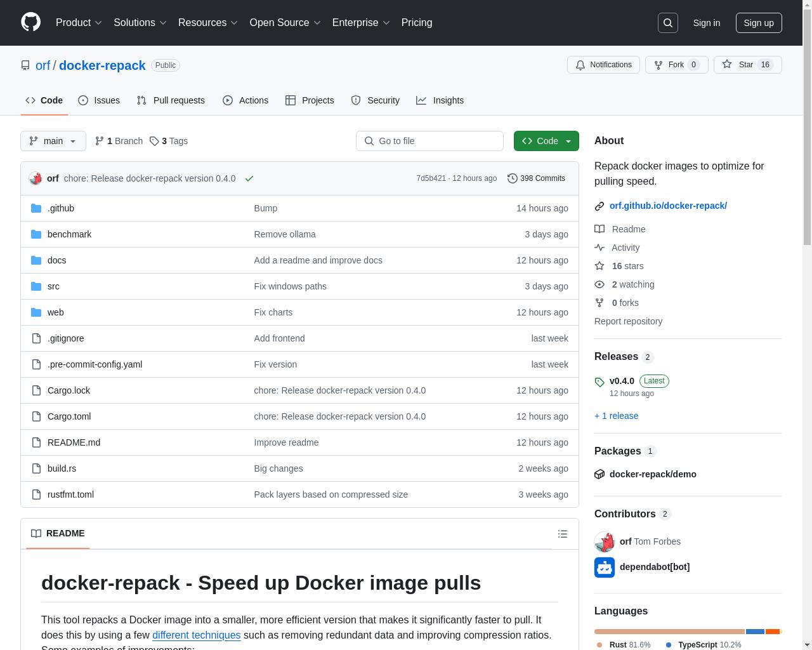
Task: Click the Cargo.toml file icon
Action: [36, 416]
